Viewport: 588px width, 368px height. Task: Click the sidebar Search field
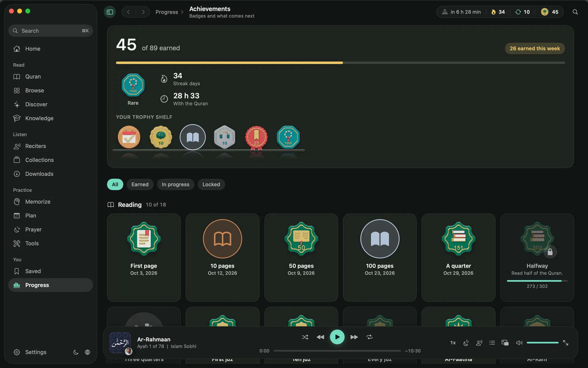coord(51,31)
